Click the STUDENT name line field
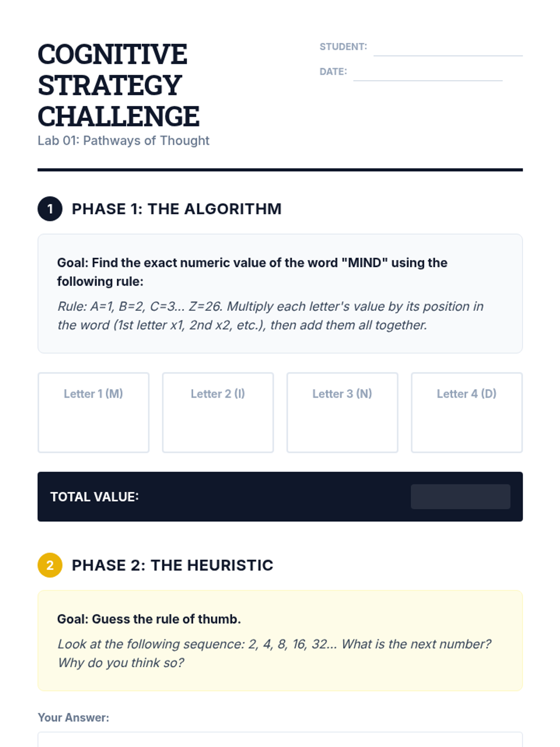The height and width of the screenshot is (747, 560). (x=448, y=48)
